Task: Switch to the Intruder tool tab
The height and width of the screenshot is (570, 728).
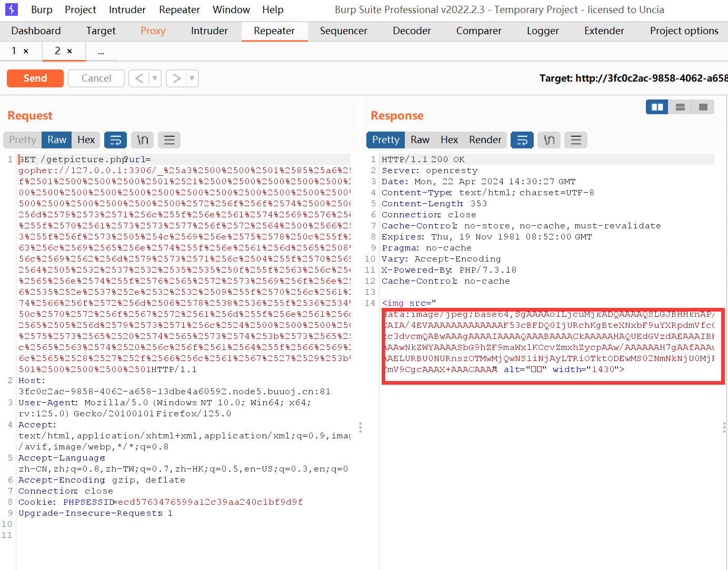Action: click(x=210, y=31)
